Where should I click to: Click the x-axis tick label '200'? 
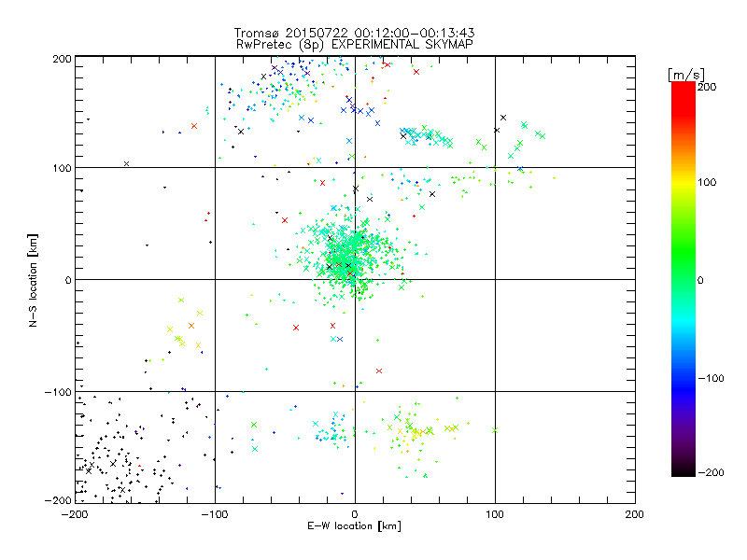click(x=635, y=514)
